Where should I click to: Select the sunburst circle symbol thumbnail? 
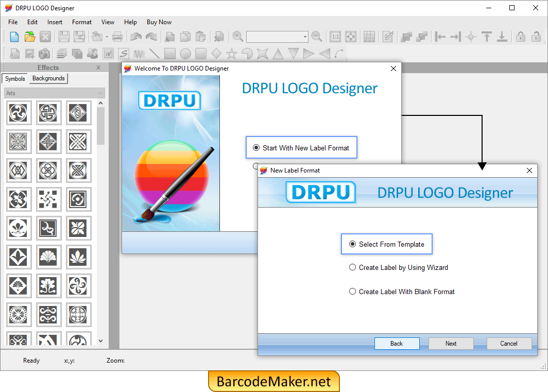click(18, 314)
